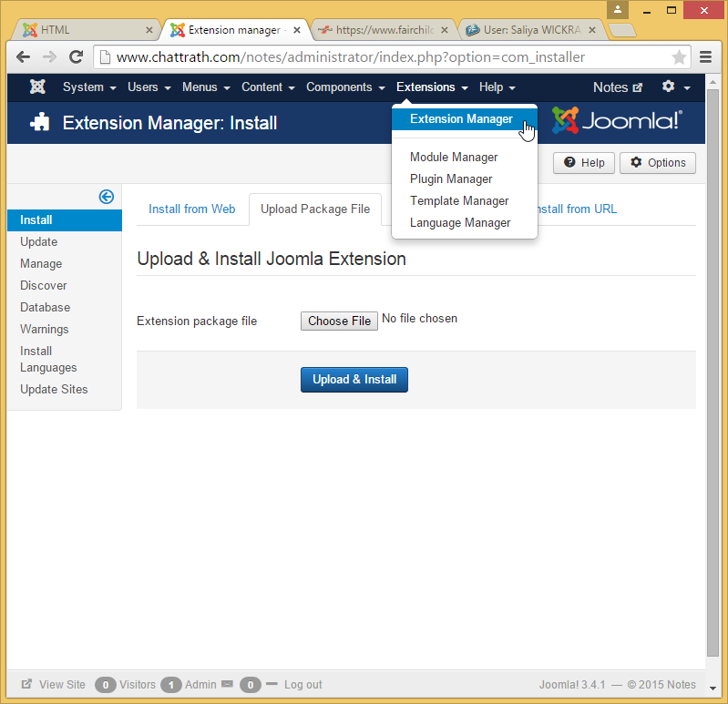This screenshot has height=704, width=728.
Task: Expand the System dropdown menu
Action: 89,87
